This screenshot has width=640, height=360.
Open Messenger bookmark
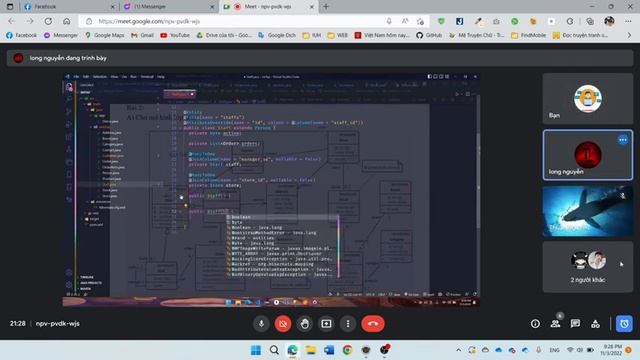point(60,36)
